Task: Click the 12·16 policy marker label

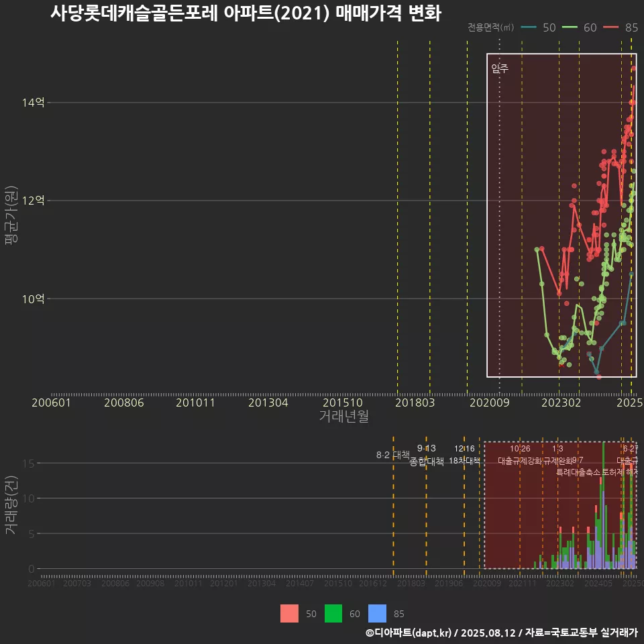Action: (x=464, y=449)
